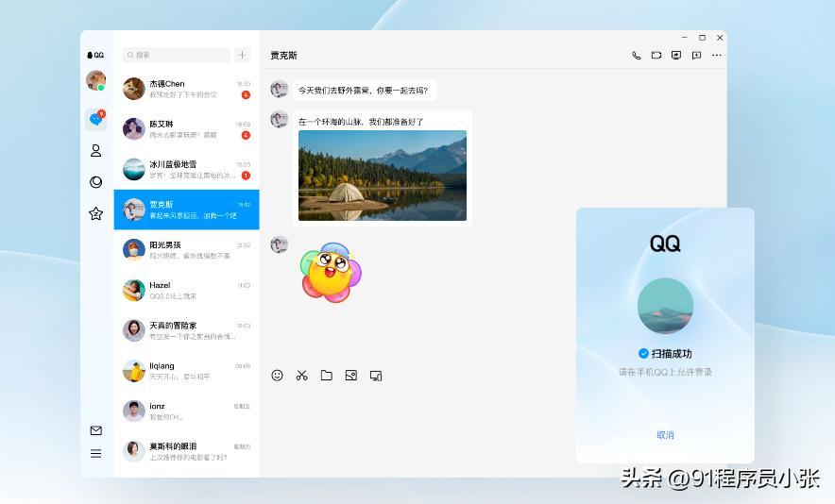
Task: Open the lake camping photo in chat
Action: (383, 176)
